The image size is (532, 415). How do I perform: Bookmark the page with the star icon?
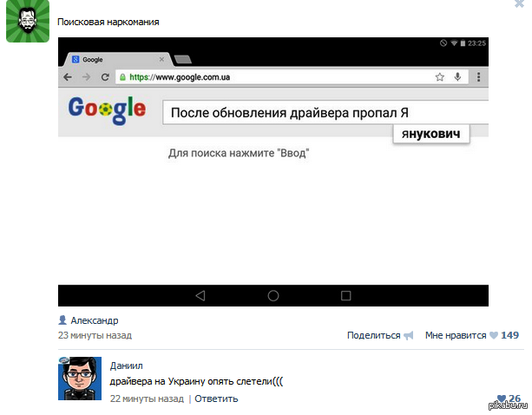[440, 77]
